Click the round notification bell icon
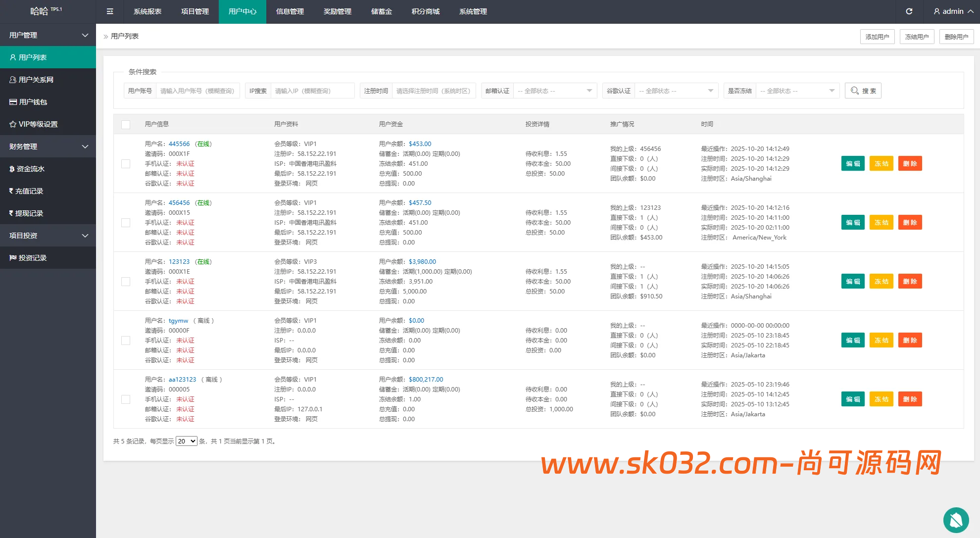 (956, 520)
